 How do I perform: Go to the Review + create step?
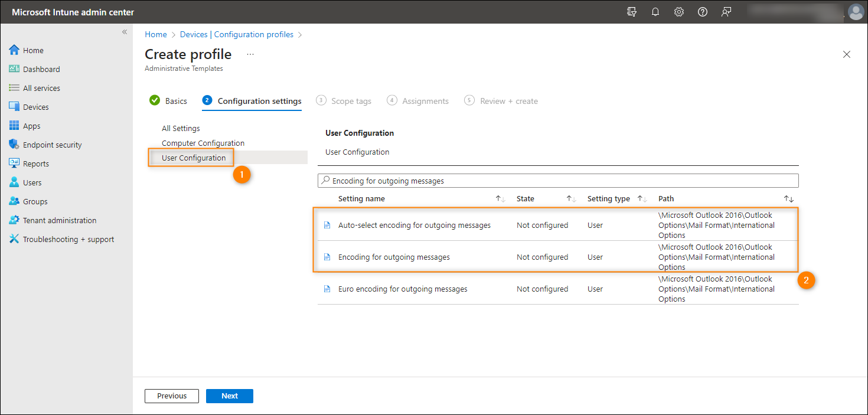(x=501, y=101)
